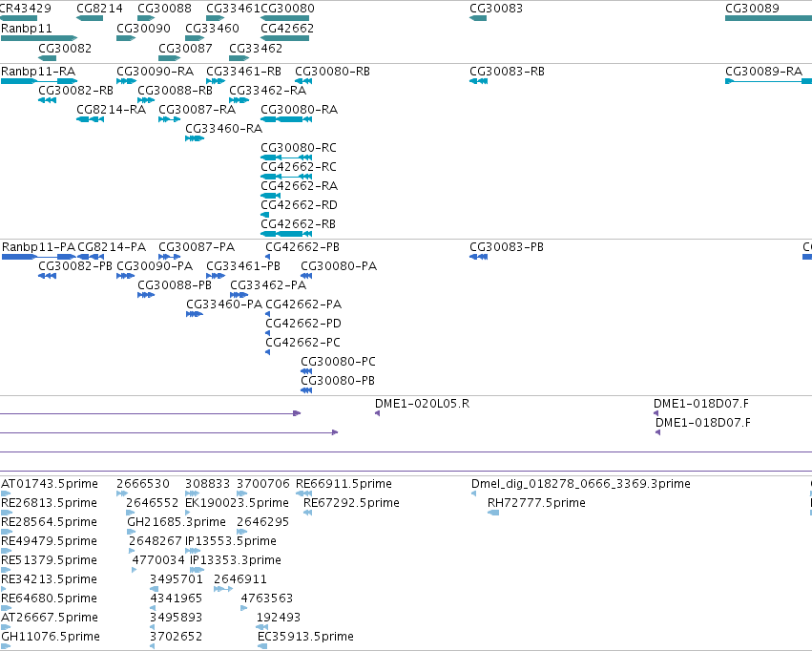812x651 pixels.
Task: Click the CG30089 gene label
Action: 752,9
